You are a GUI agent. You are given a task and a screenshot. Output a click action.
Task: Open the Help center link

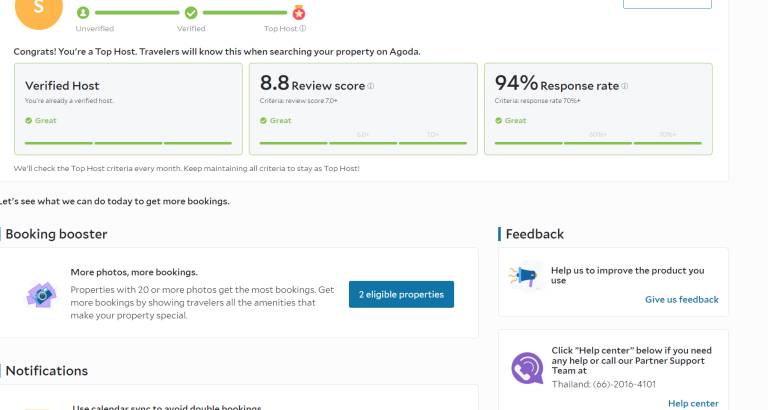pyautogui.click(x=693, y=404)
